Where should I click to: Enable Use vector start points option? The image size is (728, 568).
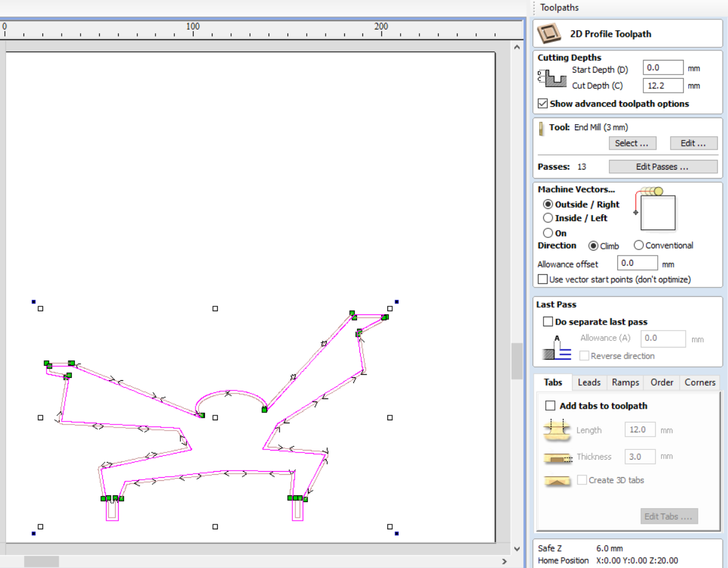(x=543, y=279)
